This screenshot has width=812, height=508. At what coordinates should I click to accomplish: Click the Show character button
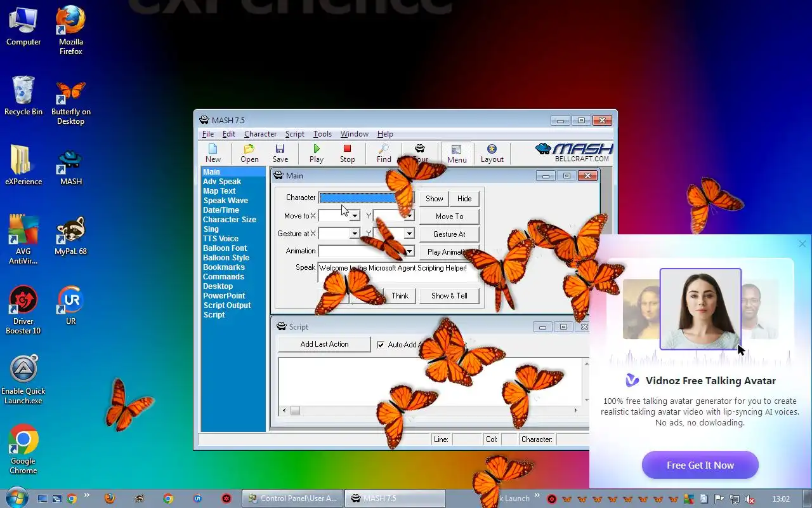point(434,199)
